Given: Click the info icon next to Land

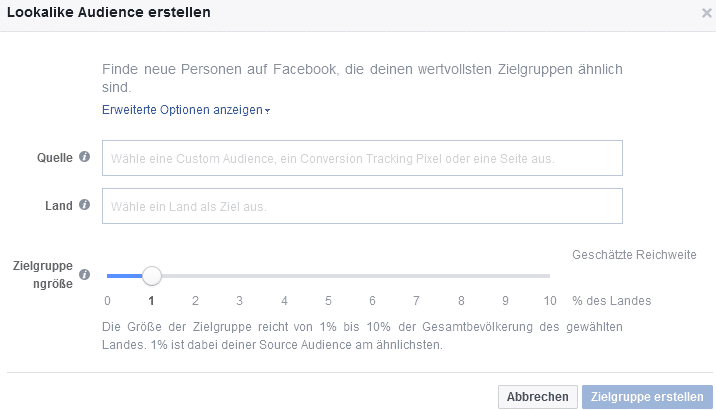Looking at the screenshot, I should click(x=84, y=205).
